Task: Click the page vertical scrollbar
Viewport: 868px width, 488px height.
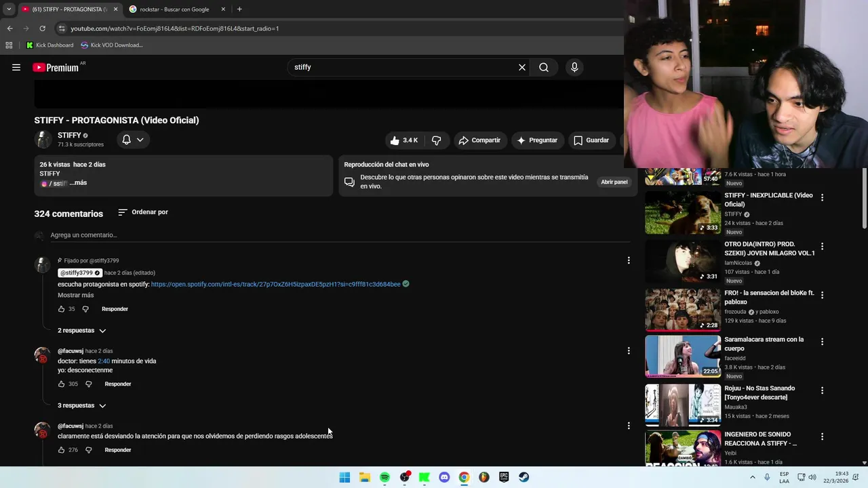Action: click(x=864, y=197)
